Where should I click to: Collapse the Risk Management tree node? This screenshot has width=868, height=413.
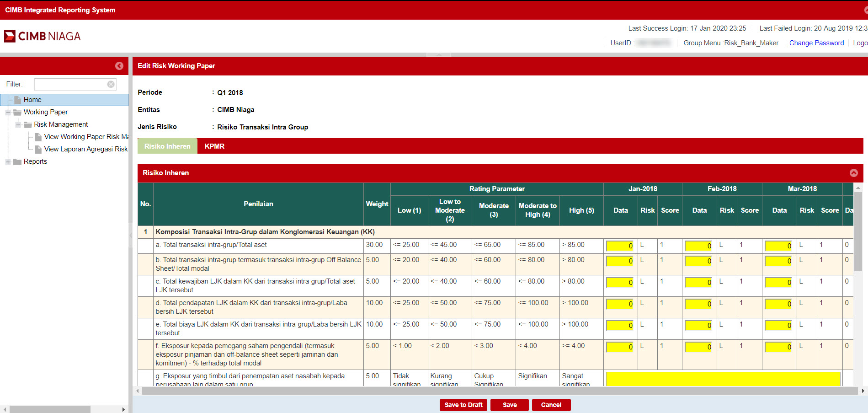pyautogui.click(x=18, y=124)
